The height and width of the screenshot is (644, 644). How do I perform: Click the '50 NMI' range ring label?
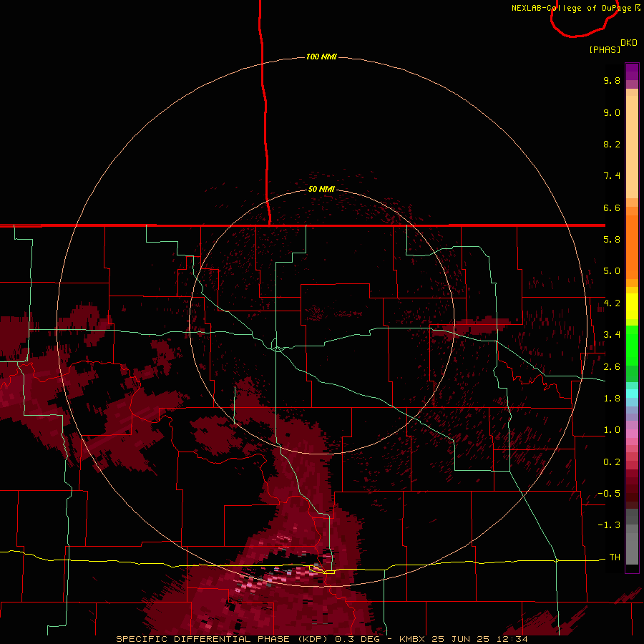pyautogui.click(x=321, y=189)
